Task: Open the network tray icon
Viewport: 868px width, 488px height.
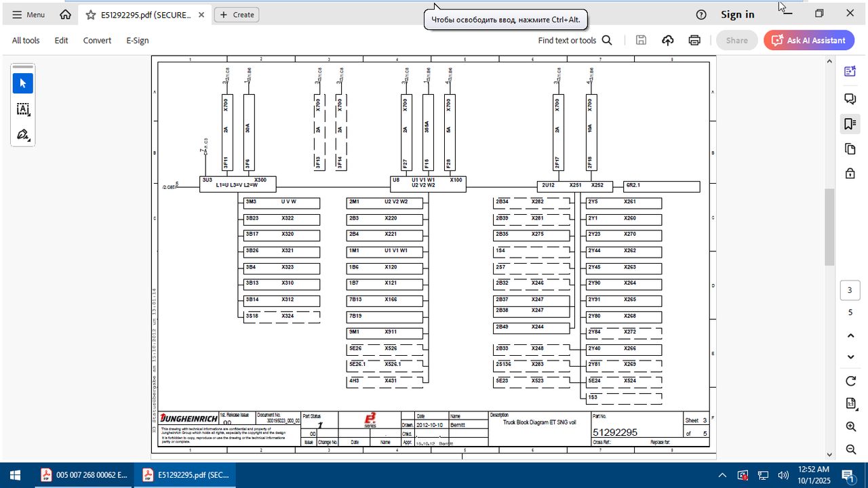Action: tap(763, 475)
